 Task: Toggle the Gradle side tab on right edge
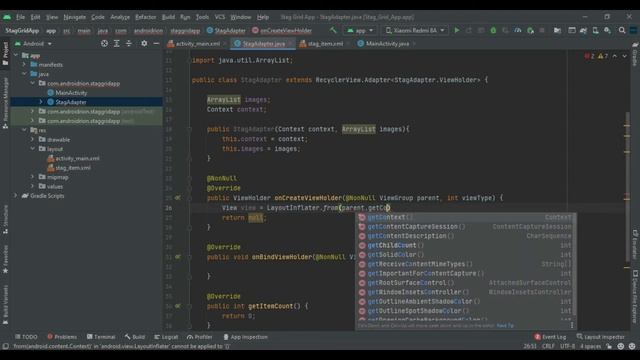[x=635, y=54]
